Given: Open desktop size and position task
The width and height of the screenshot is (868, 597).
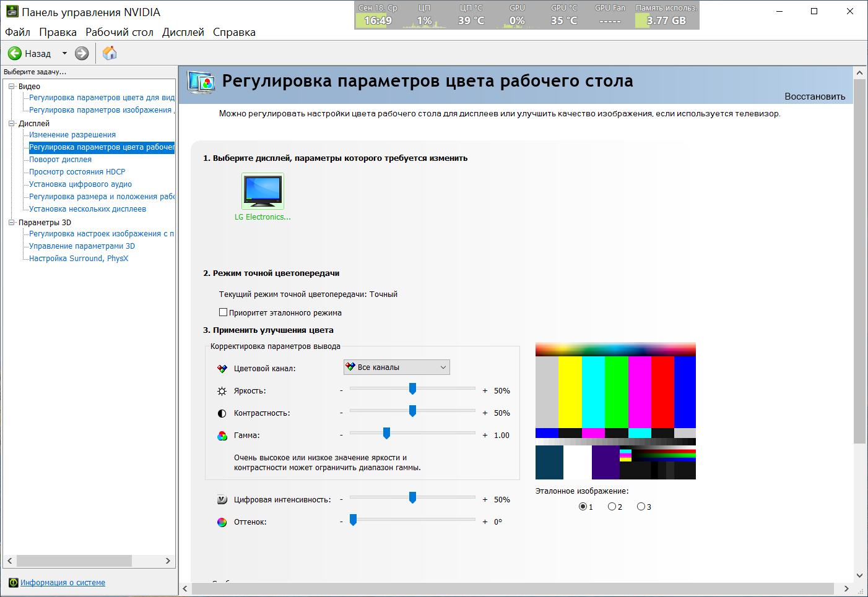Looking at the screenshot, I should (x=102, y=197).
